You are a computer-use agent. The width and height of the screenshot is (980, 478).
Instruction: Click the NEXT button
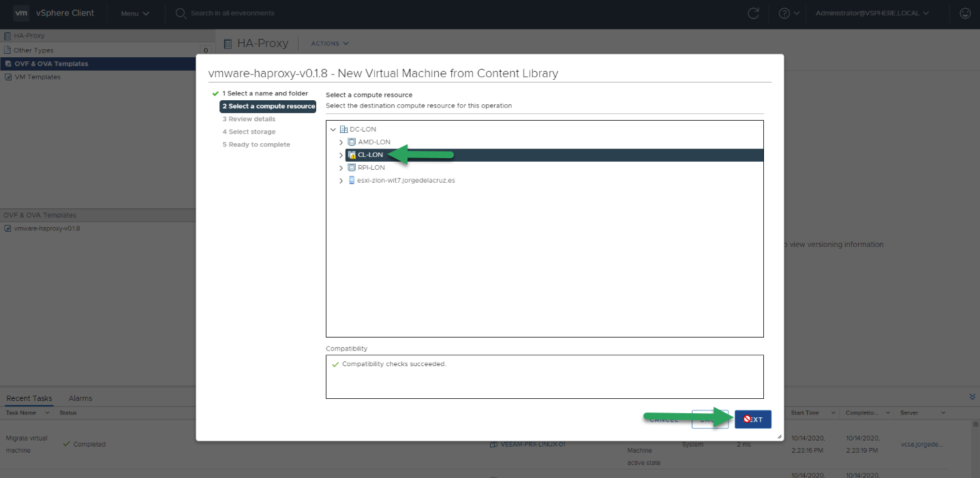click(x=753, y=419)
